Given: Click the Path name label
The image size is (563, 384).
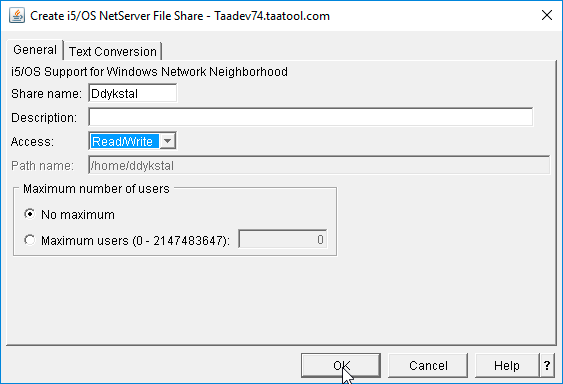Looking at the screenshot, I should (x=42, y=166).
